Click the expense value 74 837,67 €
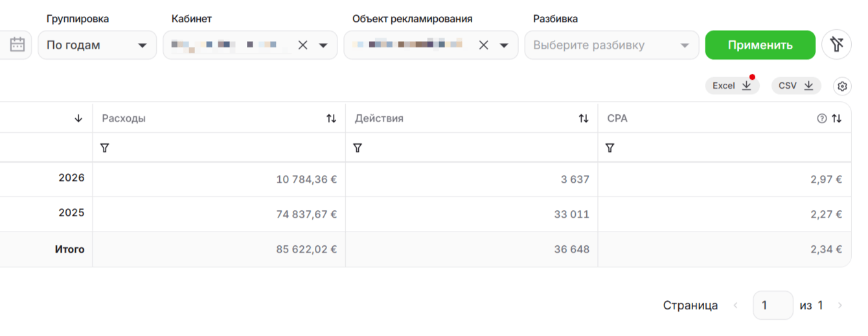Image resolution: width=868 pixels, height=336 pixels. point(306,214)
